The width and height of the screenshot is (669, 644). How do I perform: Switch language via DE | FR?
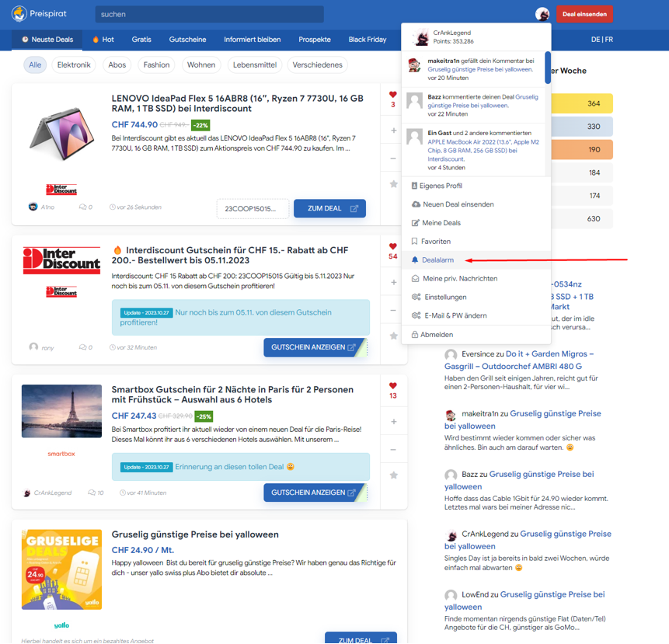click(x=601, y=40)
